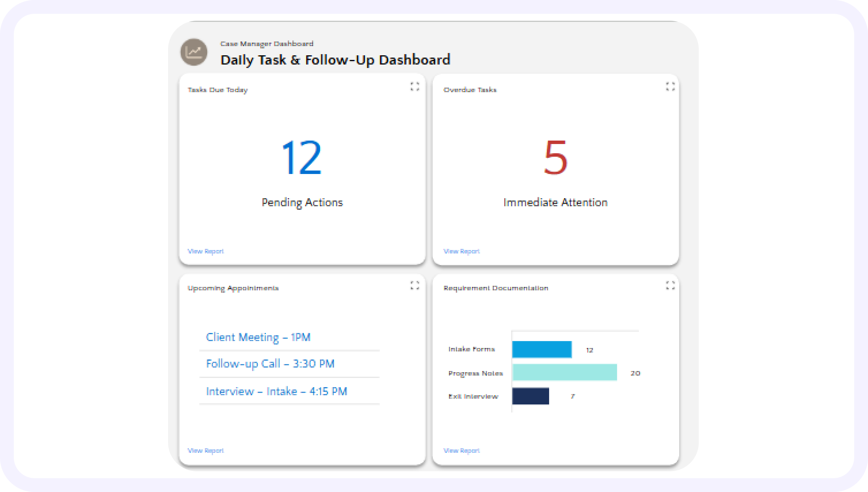The image size is (868, 492).
Task: Expand the Tasks Due Today widget
Action: click(x=415, y=86)
